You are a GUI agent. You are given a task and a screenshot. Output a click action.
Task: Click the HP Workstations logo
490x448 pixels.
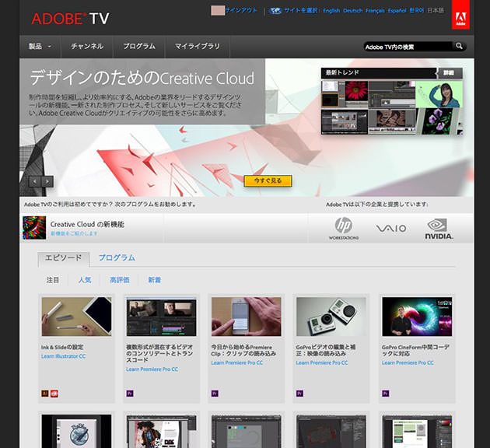[344, 229]
